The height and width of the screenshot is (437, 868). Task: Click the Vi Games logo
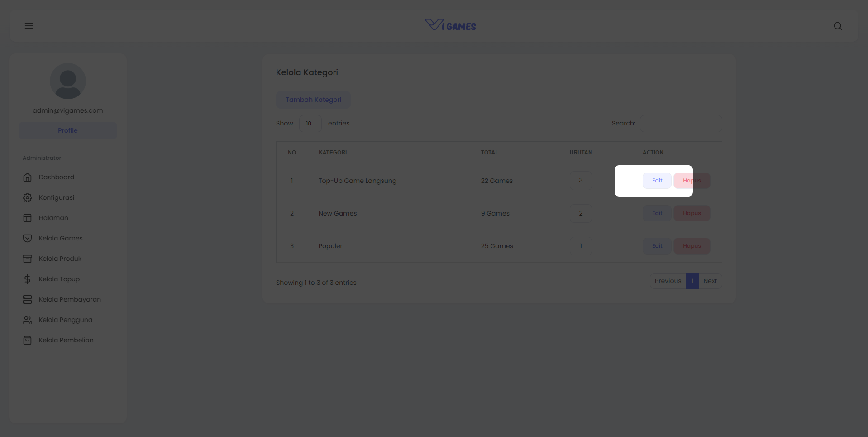coord(450,25)
